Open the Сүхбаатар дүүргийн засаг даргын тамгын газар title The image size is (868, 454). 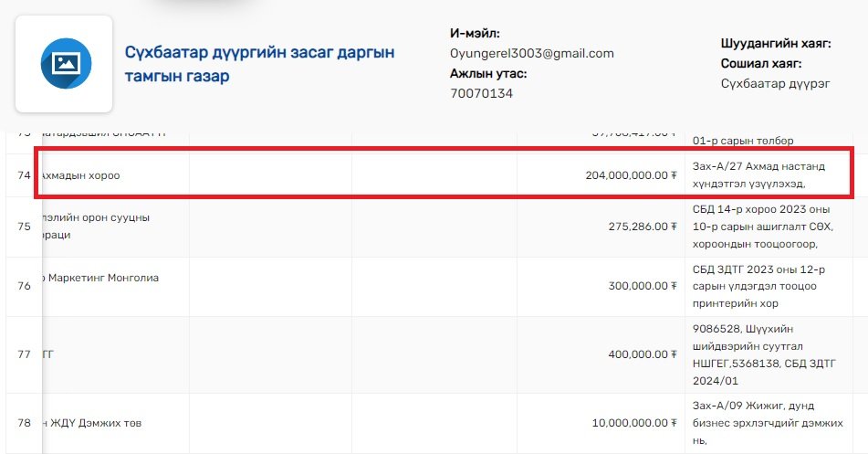click(x=259, y=64)
